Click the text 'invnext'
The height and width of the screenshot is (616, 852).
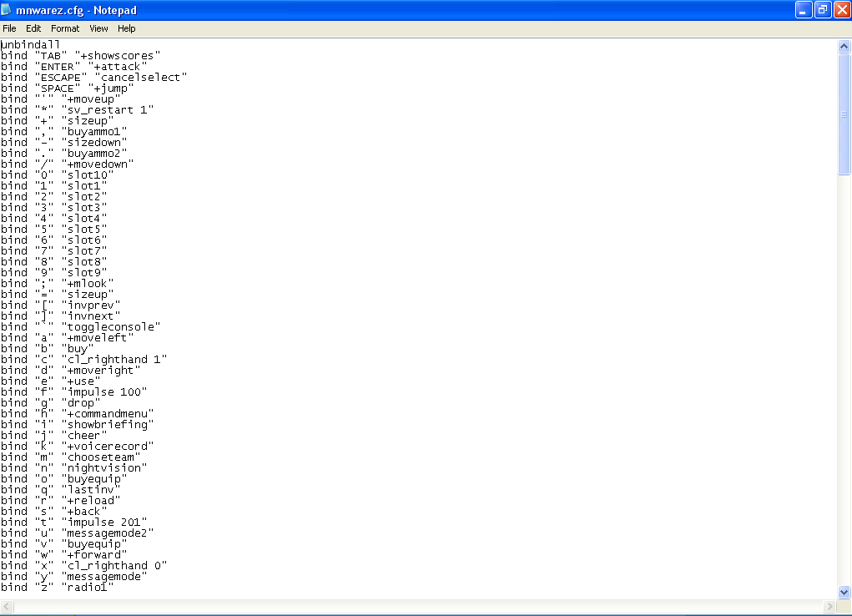pyautogui.click(x=91, y=316)
